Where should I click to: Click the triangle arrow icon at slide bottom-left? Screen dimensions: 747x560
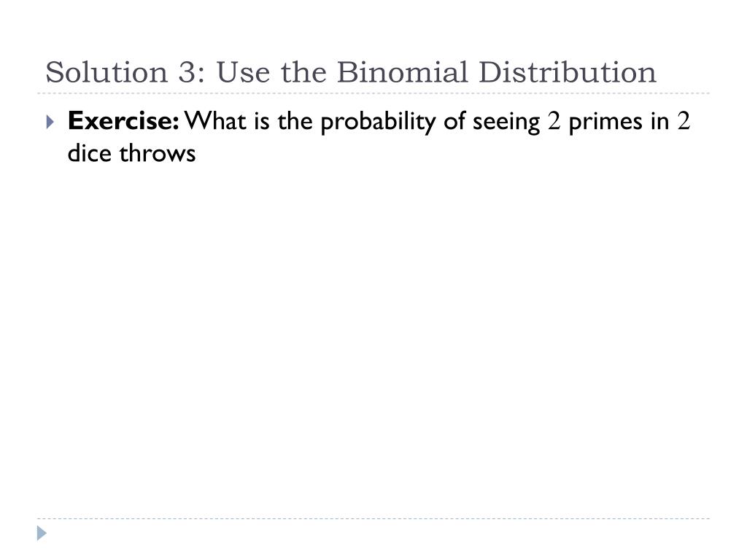pos(42,533)
